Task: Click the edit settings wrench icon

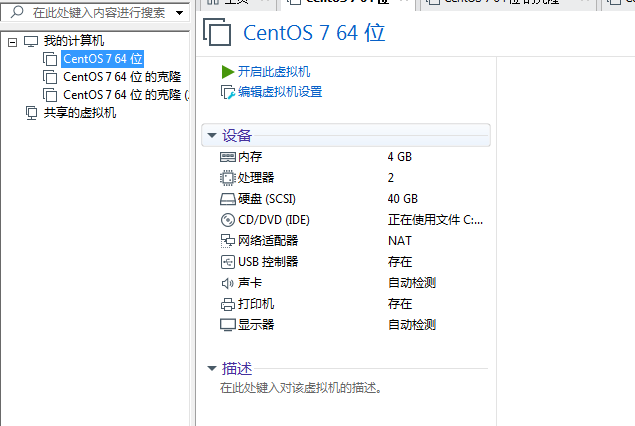Action: click(x=228, y=92)
